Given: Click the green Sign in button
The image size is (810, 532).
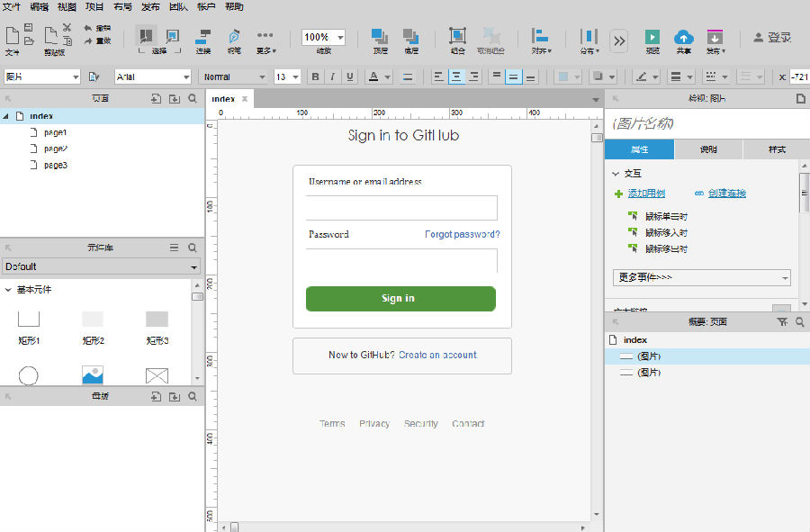Looking at the screenshot, I should coord(400,299).
